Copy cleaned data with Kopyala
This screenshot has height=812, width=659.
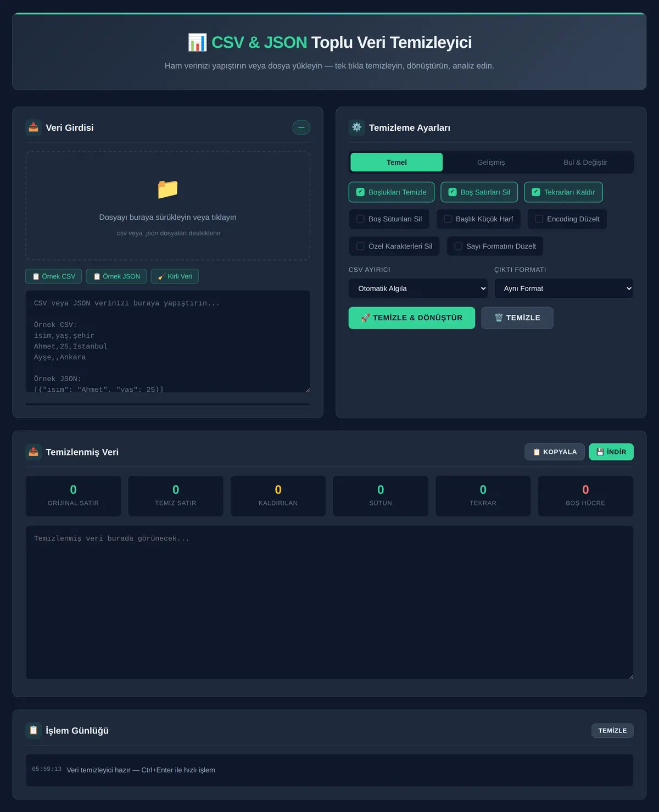tap(555, 452)
